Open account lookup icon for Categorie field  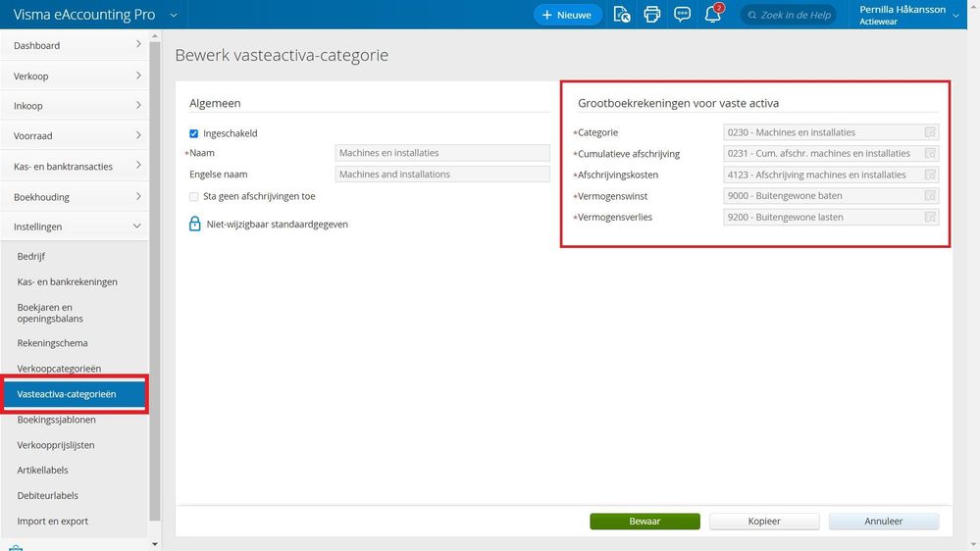click(x=930, y=132)
